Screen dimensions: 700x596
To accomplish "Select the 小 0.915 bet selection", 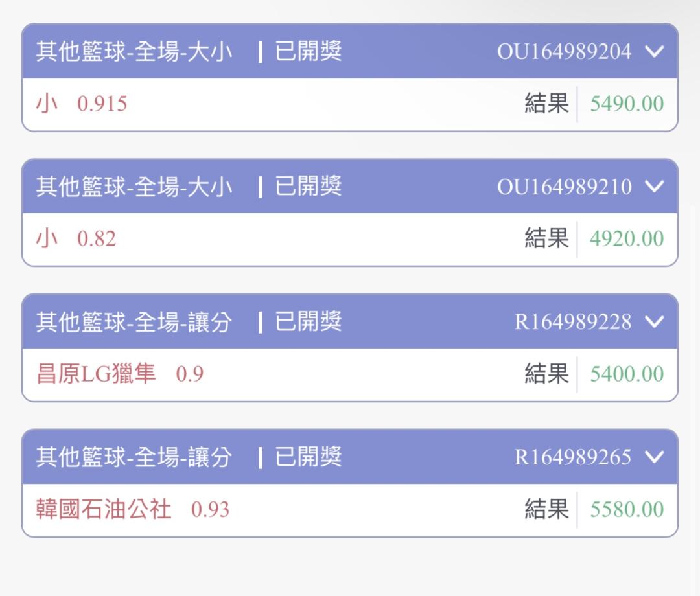I will point(82,104).
